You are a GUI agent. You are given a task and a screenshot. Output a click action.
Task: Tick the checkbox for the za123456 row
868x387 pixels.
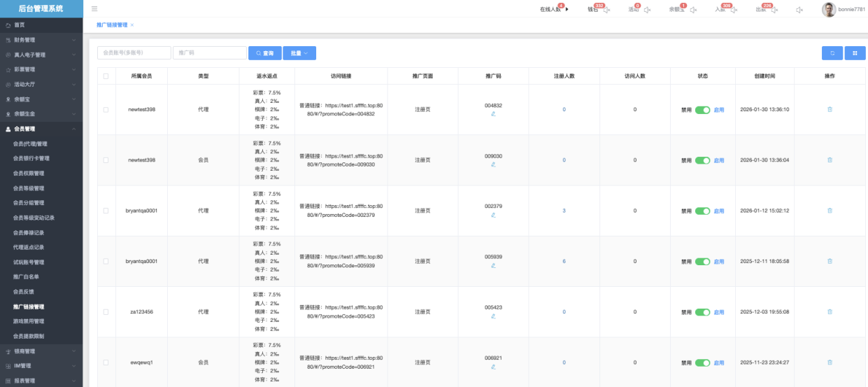[x=106, y=311]
